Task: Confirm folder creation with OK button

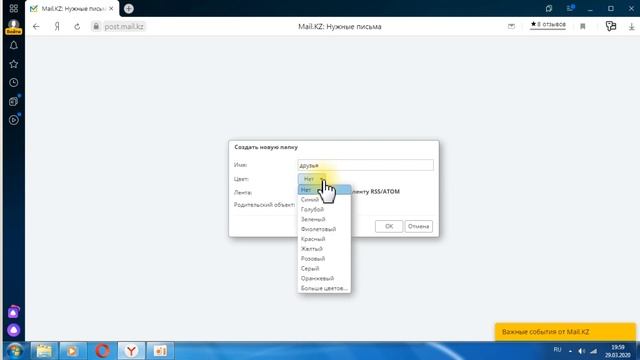Action: [x=389, y=226]
